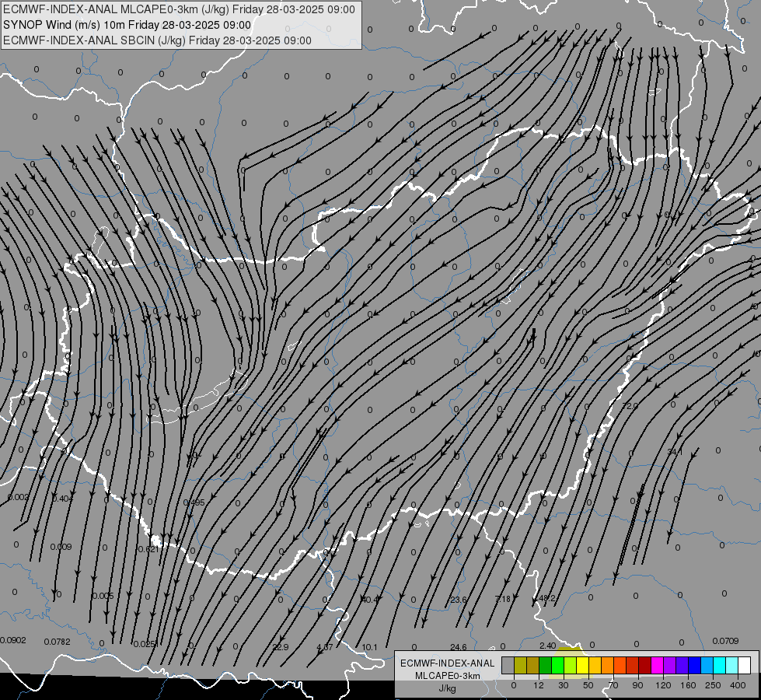Click legend tick label '70'
The image size is (761, 700).
point(613,685)
